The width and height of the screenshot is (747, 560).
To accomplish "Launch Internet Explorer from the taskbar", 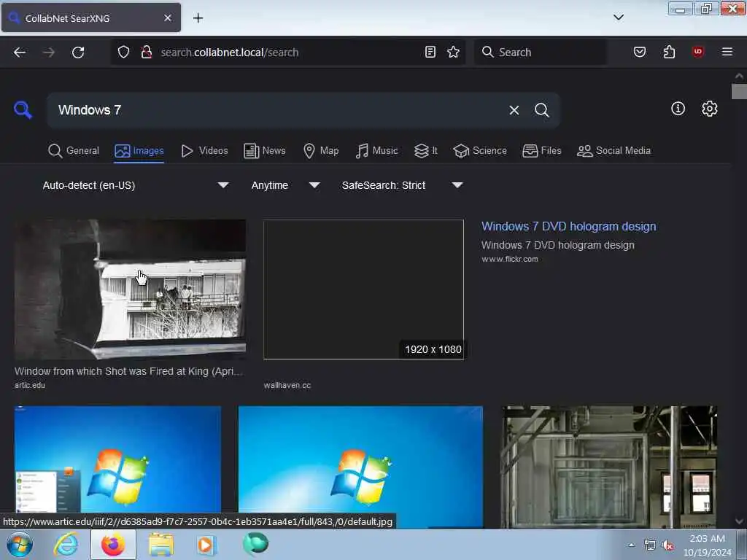I will [x=66, y=545].
